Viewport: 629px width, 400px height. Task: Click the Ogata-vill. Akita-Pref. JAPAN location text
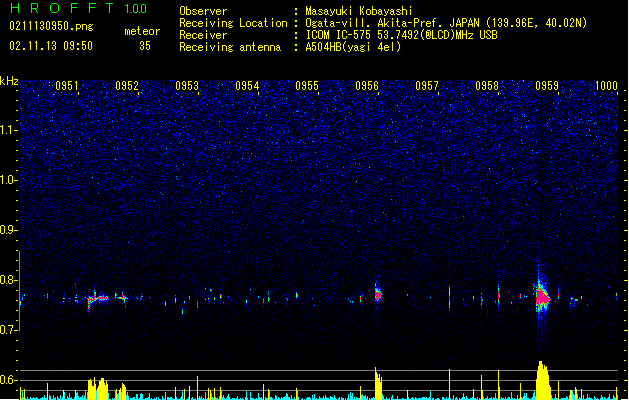pos(446,23)
